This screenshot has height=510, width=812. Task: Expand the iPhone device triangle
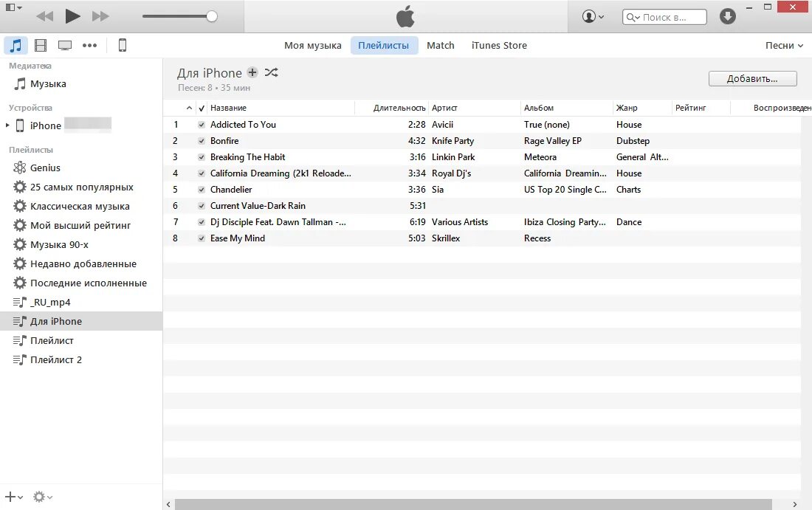click(7, 125)
